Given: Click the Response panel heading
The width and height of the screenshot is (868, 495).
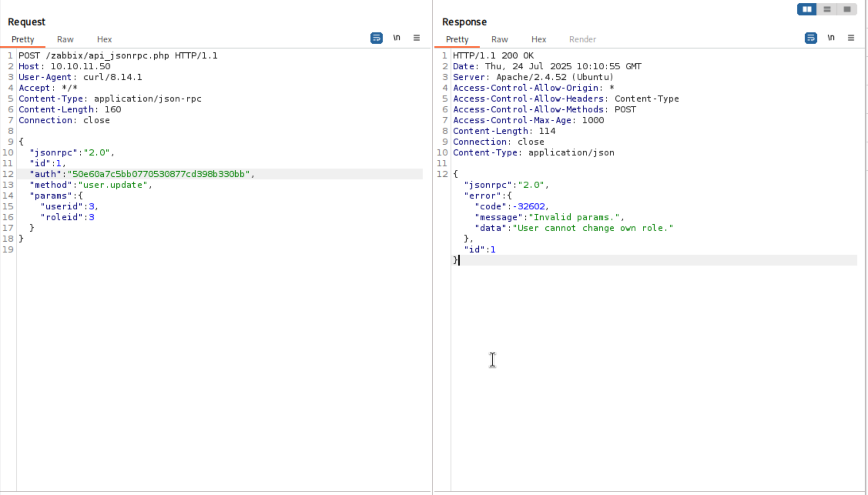Looking at the screenshot, I should click(464, 22).
